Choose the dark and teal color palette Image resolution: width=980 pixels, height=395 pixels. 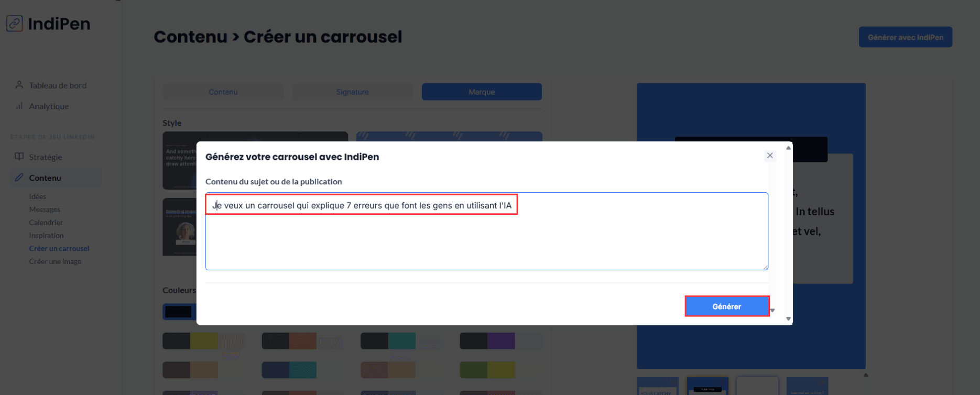coord(401,341)
